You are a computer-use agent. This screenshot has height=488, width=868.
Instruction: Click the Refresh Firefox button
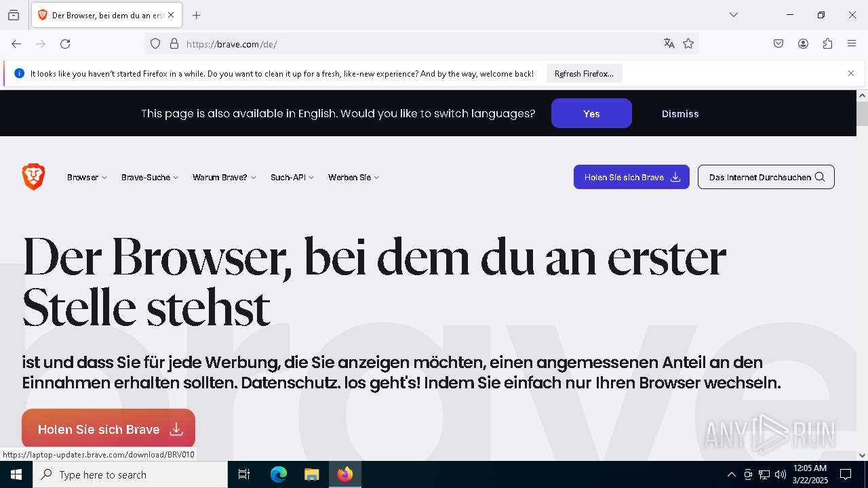tap(584, 74)
